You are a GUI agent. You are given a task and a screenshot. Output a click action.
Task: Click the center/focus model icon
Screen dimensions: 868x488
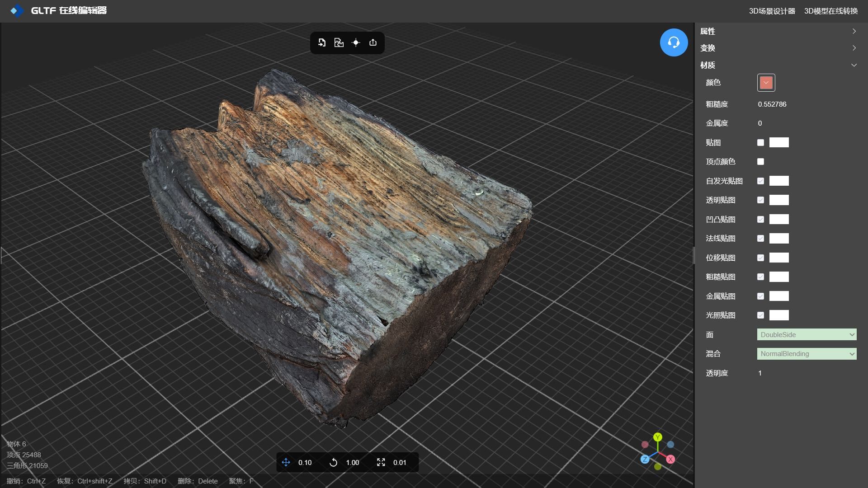[356, 42]
